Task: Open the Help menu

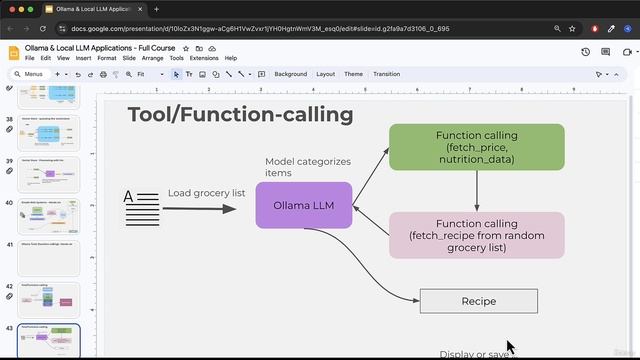Action: point(231,58)
